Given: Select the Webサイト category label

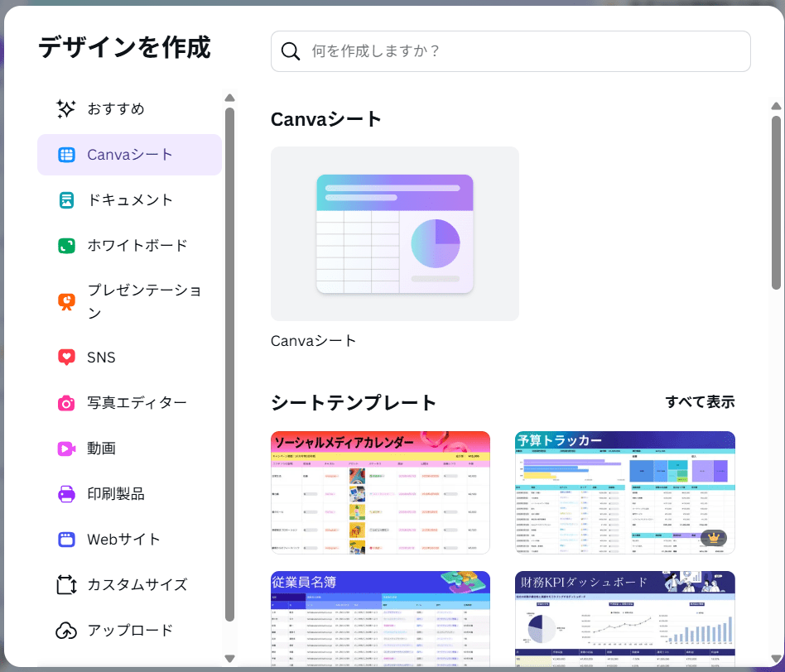Looking at the screenshot, I should [x=123, y=540].
